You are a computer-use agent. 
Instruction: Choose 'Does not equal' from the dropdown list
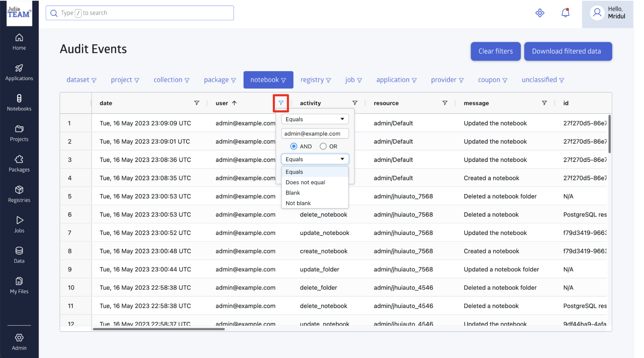coord(305,182)
